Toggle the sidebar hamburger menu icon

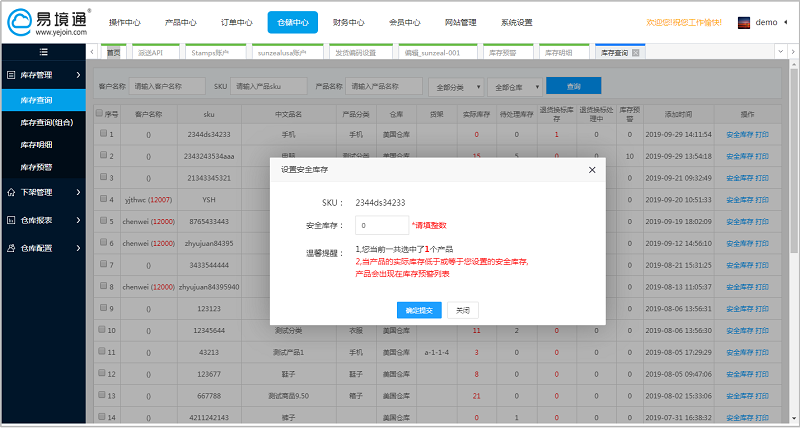[x=43, y=52]
